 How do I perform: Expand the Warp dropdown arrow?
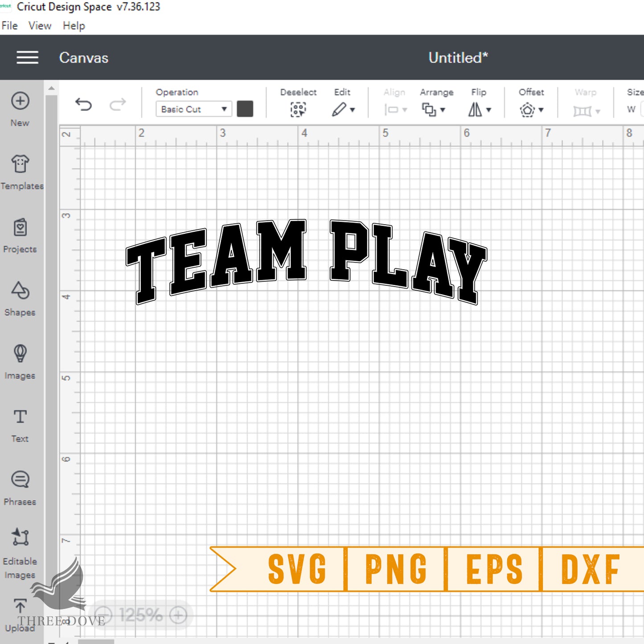(x=598, y=111)
